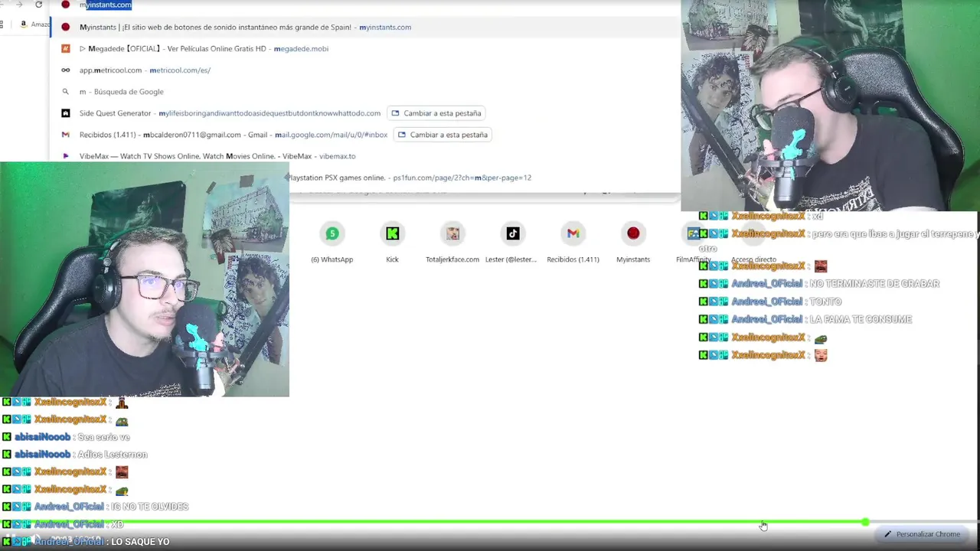Click the VibeMax play favicon

coord(65,156)
